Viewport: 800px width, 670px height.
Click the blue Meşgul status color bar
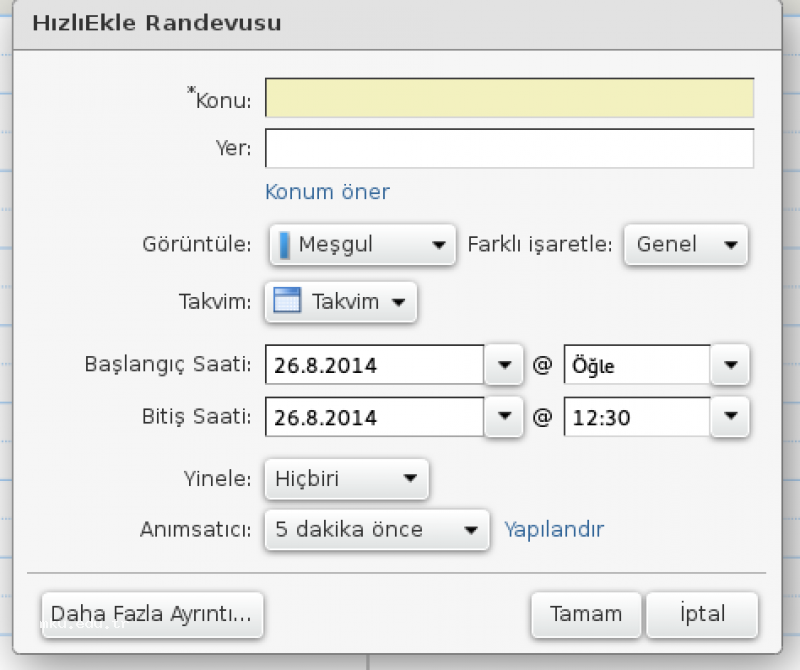pyautogui.click(x=285, y=245)
